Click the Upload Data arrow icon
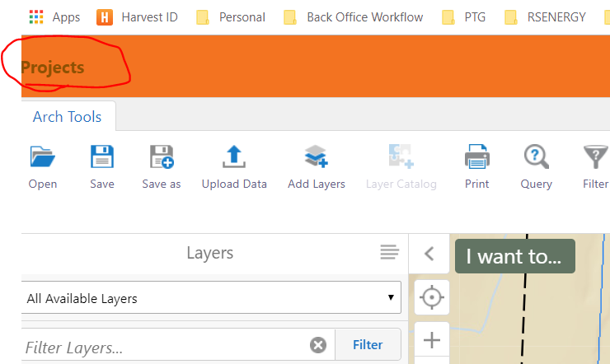This screenshot has width=610, height=364. (234, 156)
